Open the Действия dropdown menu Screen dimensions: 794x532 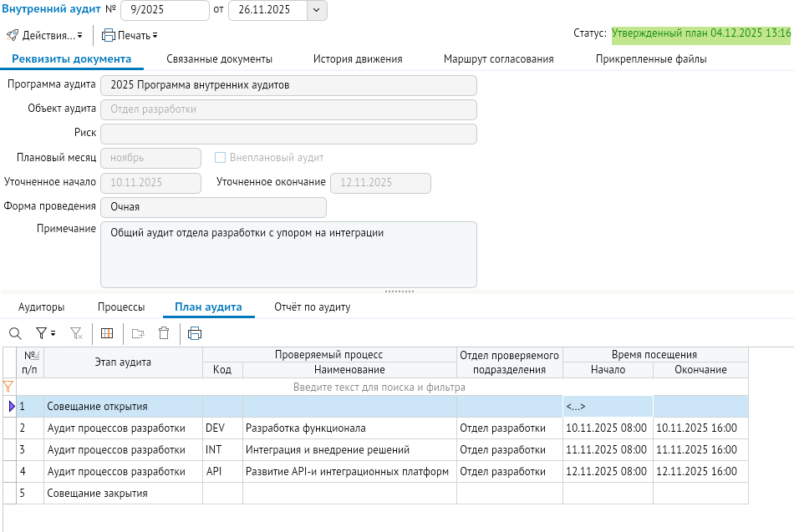point(44,35)
